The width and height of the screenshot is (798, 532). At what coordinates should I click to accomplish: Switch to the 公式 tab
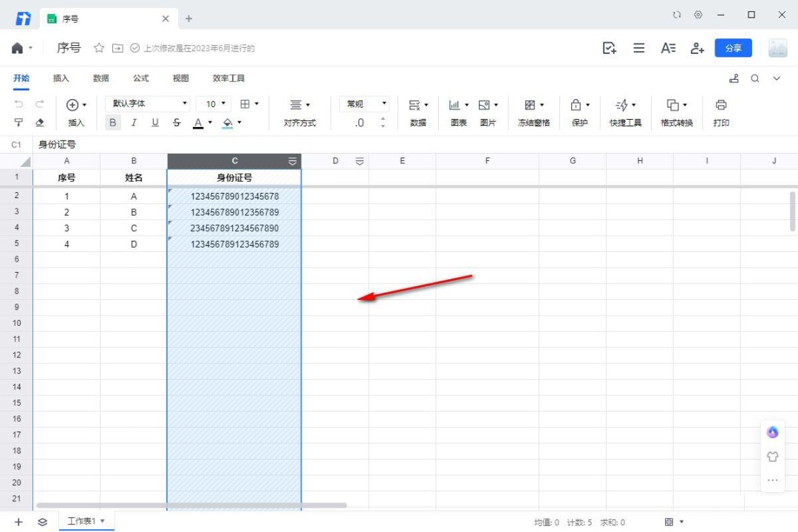(140, 78)
